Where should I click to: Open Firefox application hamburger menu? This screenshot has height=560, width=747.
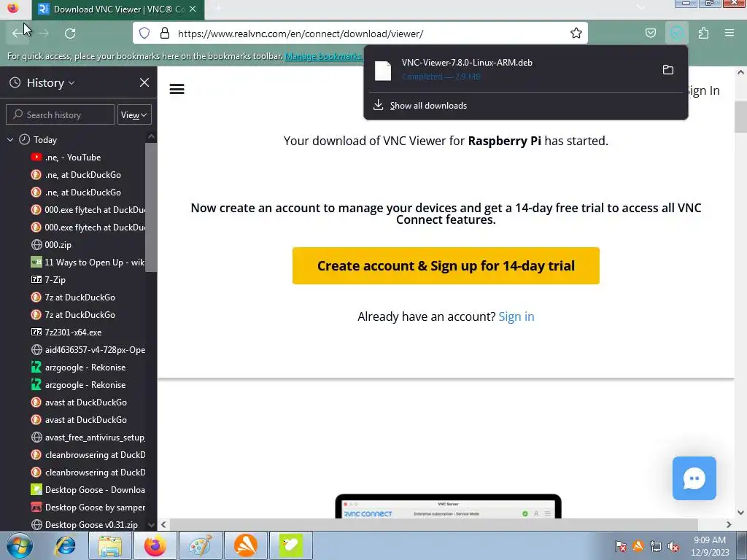729,34
